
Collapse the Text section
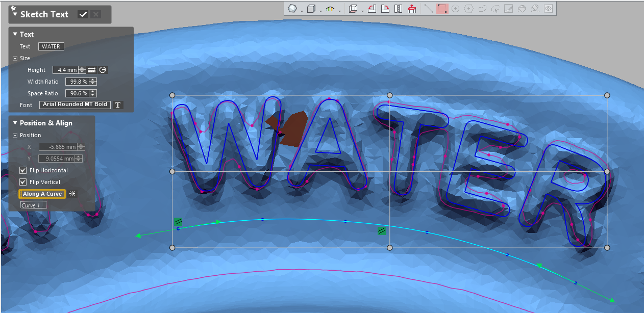tap(16, 34)
